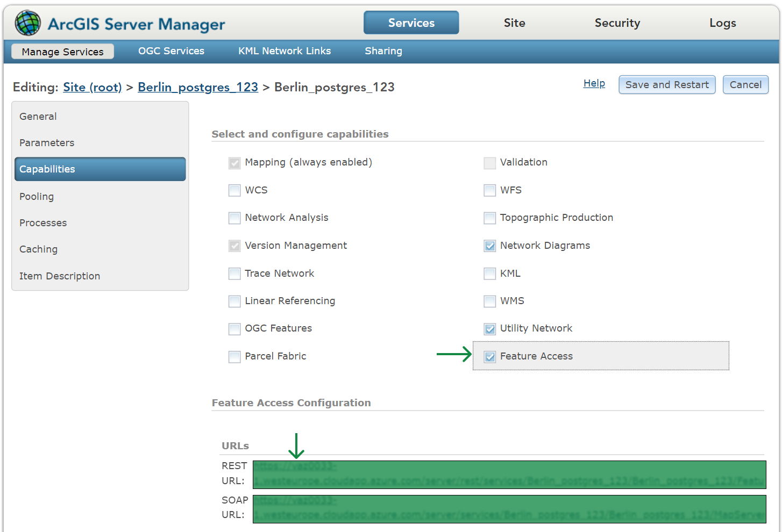Uncheck the Utility Network checkbox
The width and height of the screenshot is (782, 532).
point(489,329)
